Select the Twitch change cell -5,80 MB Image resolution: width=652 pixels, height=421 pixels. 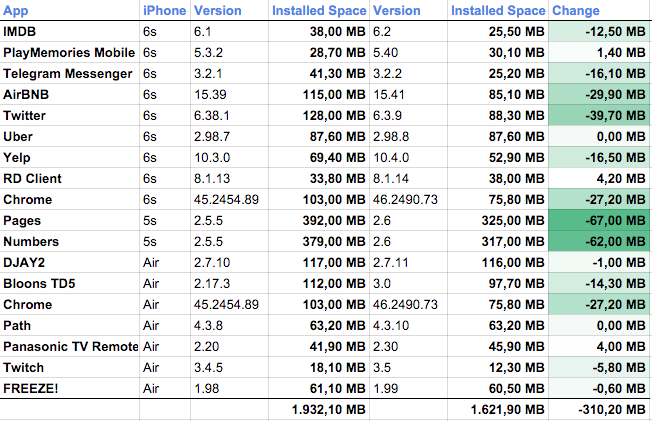[599, 368]
